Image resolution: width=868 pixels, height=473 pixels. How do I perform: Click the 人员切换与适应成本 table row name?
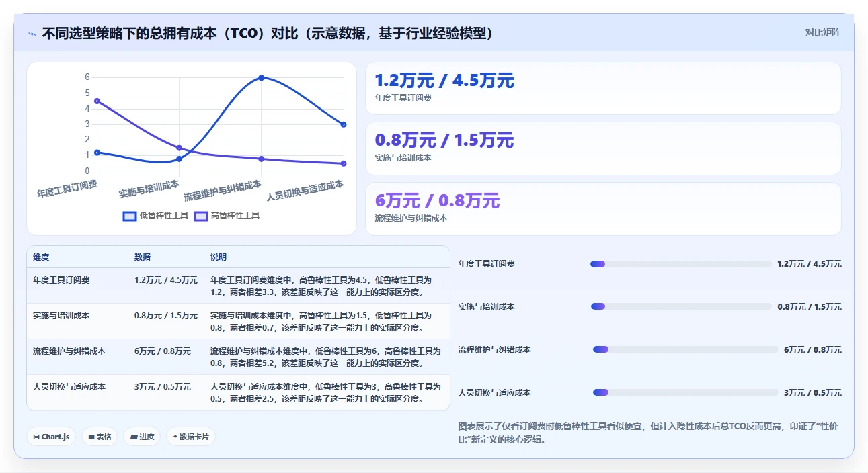click(69, 387)
